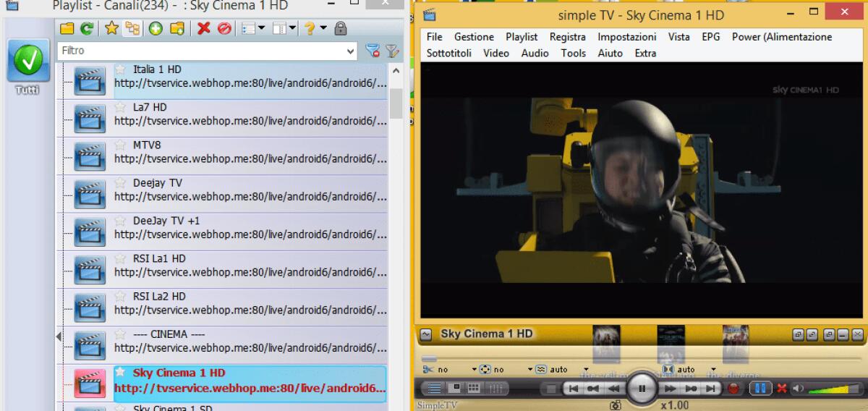The width and height of the screenshot is (868, 411).
Task: Open the channel grid view icon in the control bar
Action: 474,389
